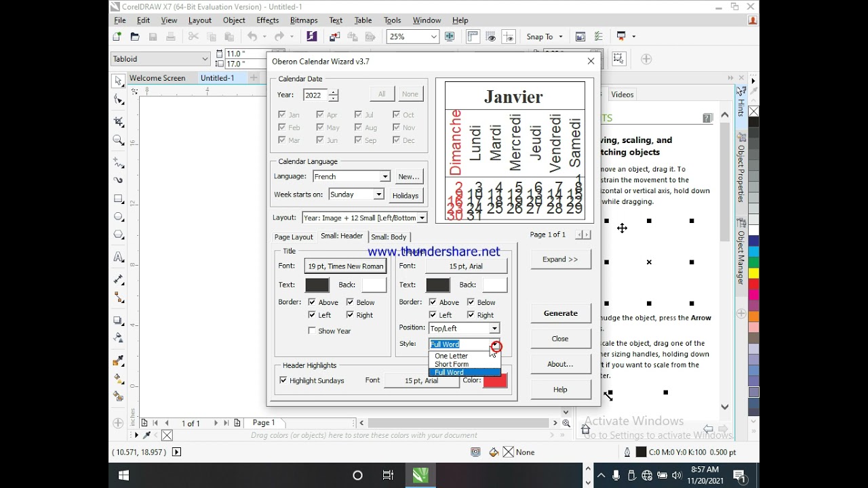The height and width of the screenshot is (488, 868).
Task: Click the Expand >> button
Action: [x=561, y=260]
